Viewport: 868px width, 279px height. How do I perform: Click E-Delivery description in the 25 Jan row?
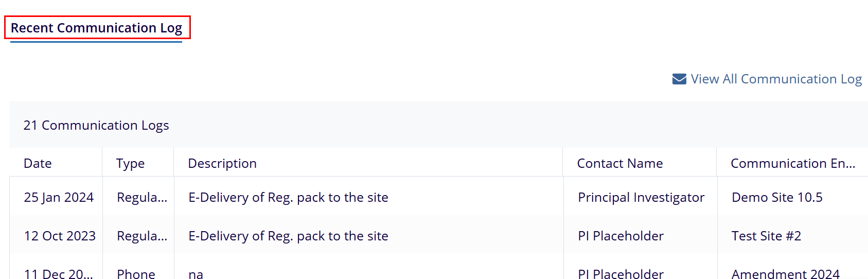coord(288,198)
